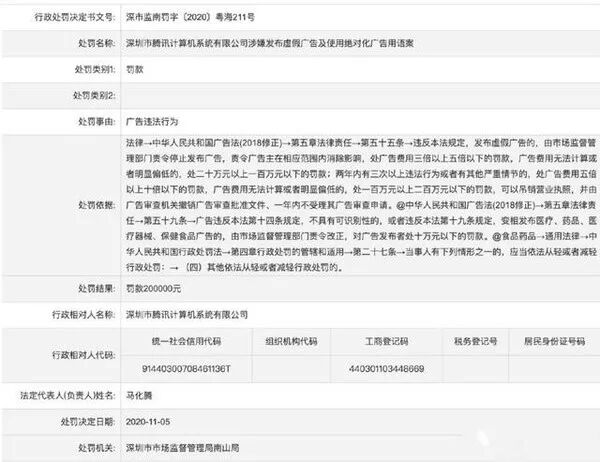Click the 处罚名称 label
Image resolution: width=600 pixels, height=462 pixels.
tap(96, 43)
